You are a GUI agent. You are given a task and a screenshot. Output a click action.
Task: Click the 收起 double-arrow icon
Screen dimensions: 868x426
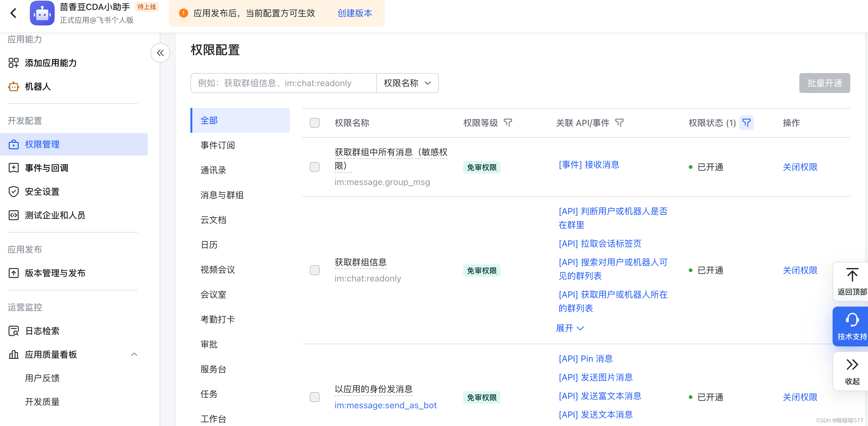852,365
